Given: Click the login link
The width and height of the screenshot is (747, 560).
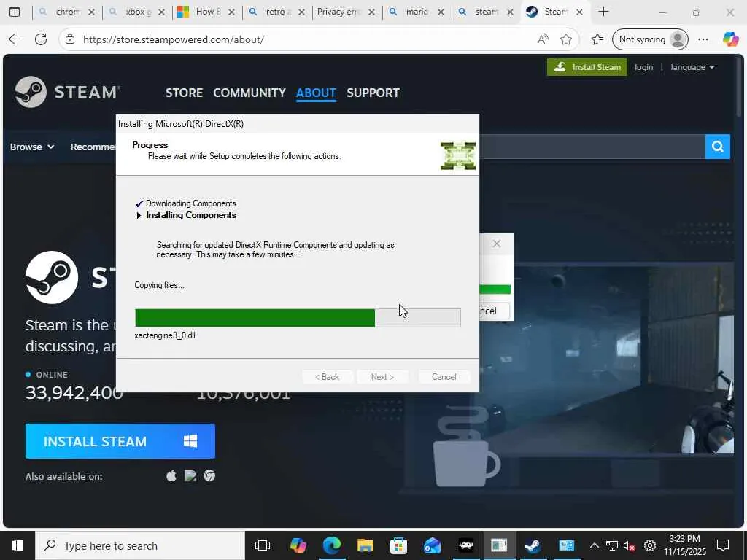Looking at the screenshot, I should click(643, 67).
